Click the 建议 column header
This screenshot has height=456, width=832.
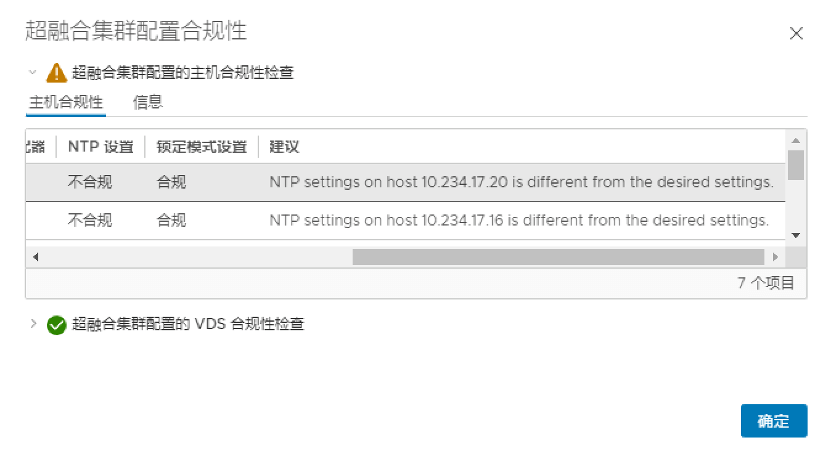click(x=284, y=147)
